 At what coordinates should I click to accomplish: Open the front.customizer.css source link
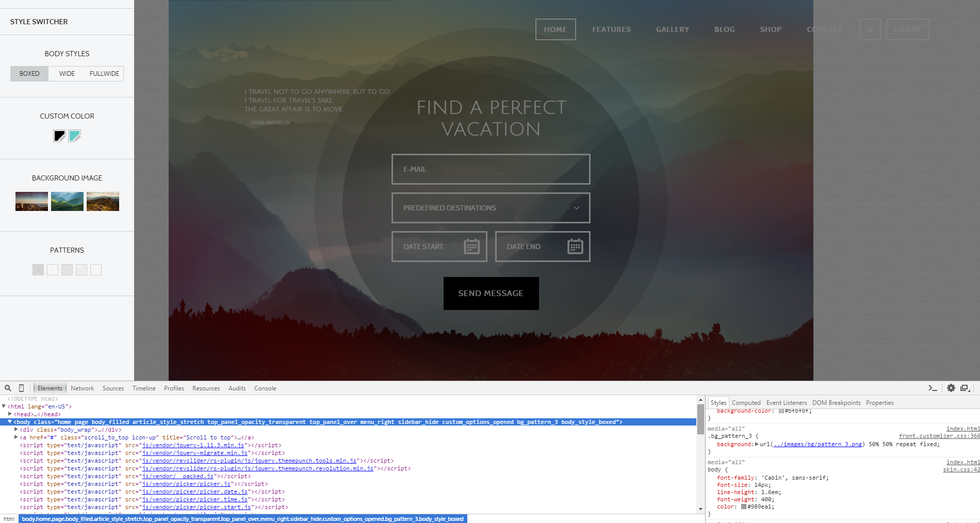click(938, 436)
